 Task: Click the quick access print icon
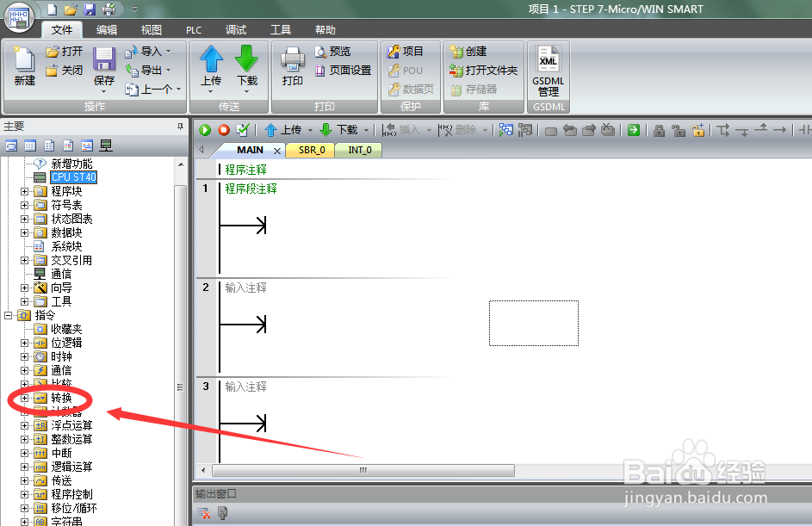click(109, 9)
